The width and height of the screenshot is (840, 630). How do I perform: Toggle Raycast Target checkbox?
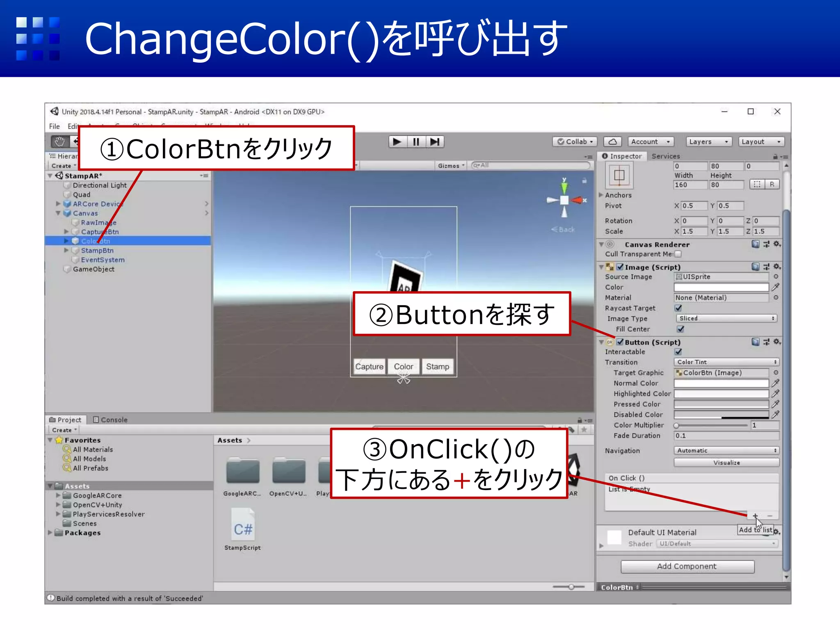(678, 308)
